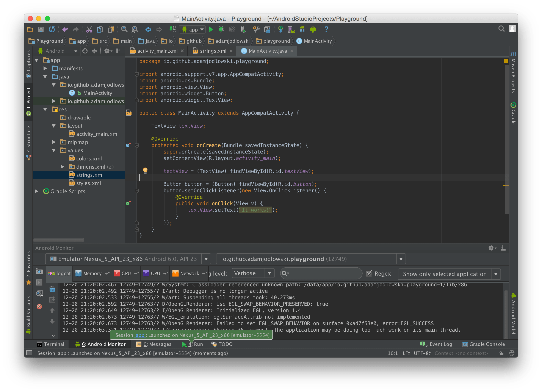The image size is (542, 392).
Task: Switch to the activity_main.xml editor tab
Action: coord(157,51)
